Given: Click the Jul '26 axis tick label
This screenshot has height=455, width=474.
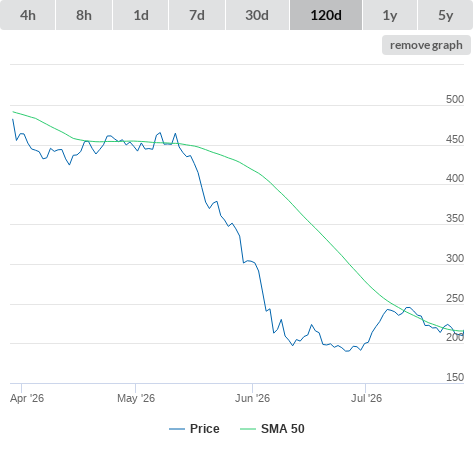Looking at the screenshot, I should (366, 398).
